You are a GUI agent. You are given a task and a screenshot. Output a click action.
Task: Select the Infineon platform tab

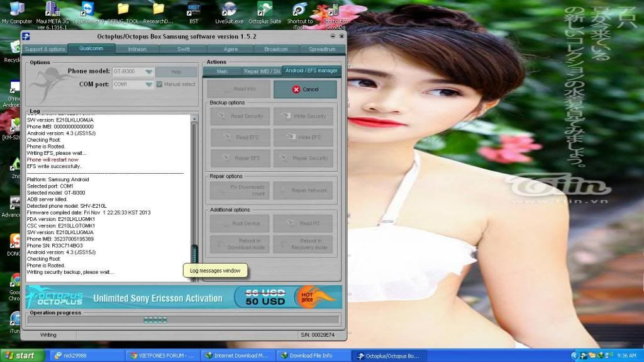(137, 49)
